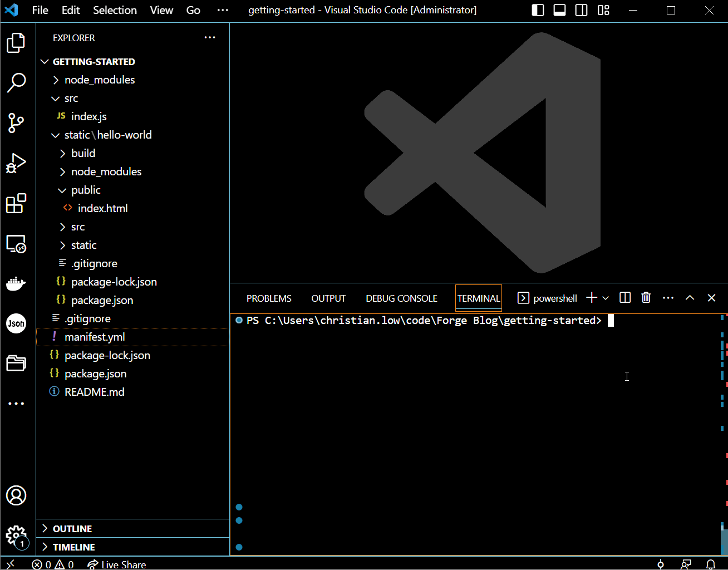Open notifications bell in status bar

711,564
